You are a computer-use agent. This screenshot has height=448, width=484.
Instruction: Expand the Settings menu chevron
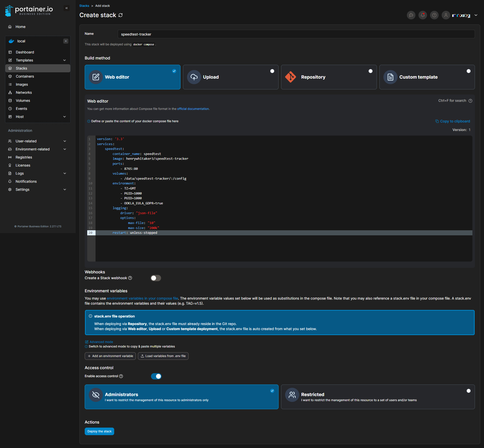coord(65,189)
